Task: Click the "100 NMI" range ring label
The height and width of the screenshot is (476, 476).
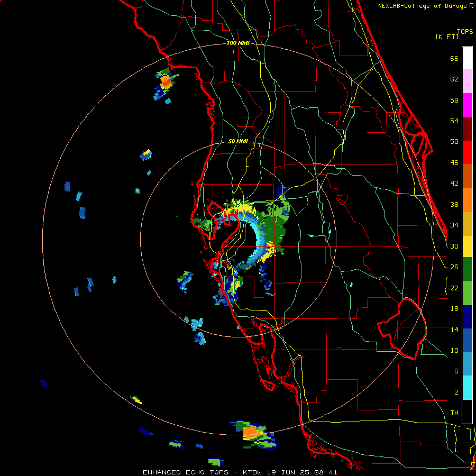Action: pyautogui.click(x=238, y=43)
